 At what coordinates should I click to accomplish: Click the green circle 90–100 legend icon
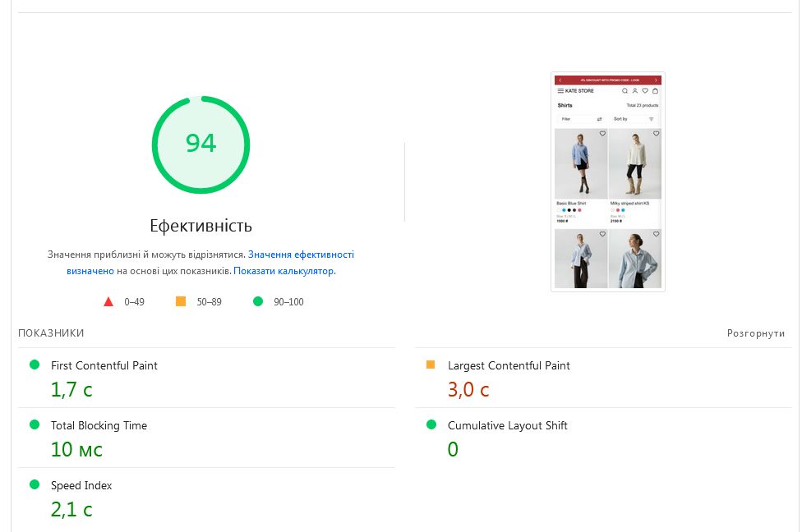pos(258,301)
